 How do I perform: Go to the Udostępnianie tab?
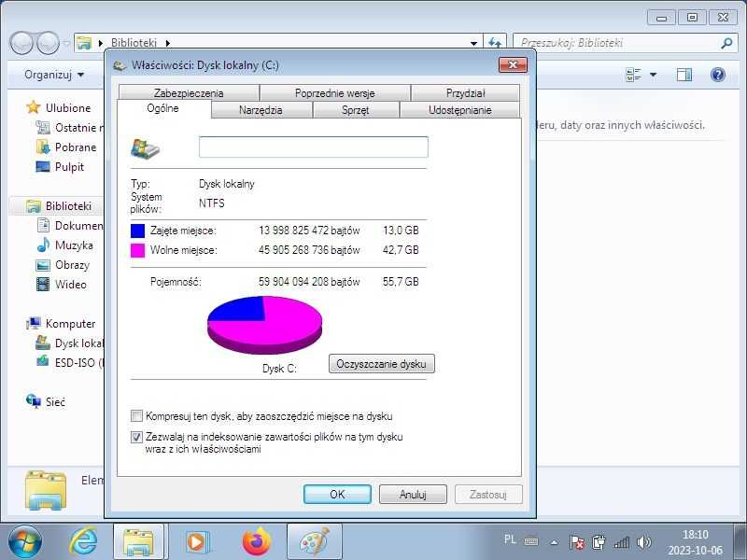point(459,110)
